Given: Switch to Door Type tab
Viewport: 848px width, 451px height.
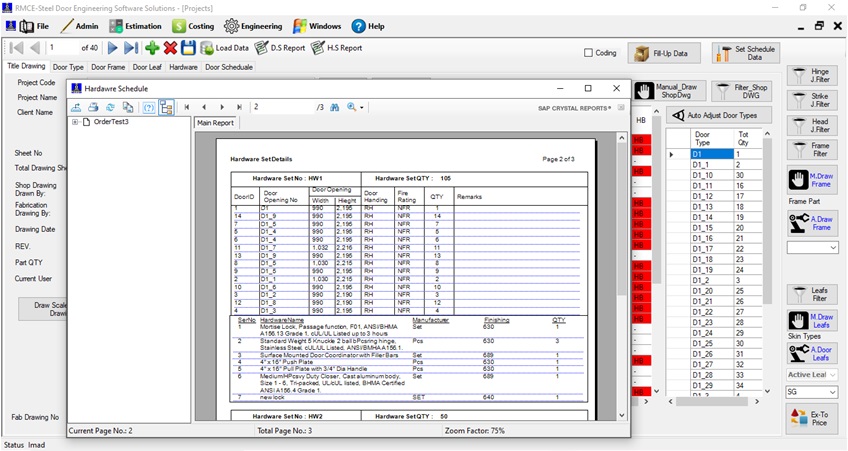Looking at the screenshot, I should click(x=68, y=67).
